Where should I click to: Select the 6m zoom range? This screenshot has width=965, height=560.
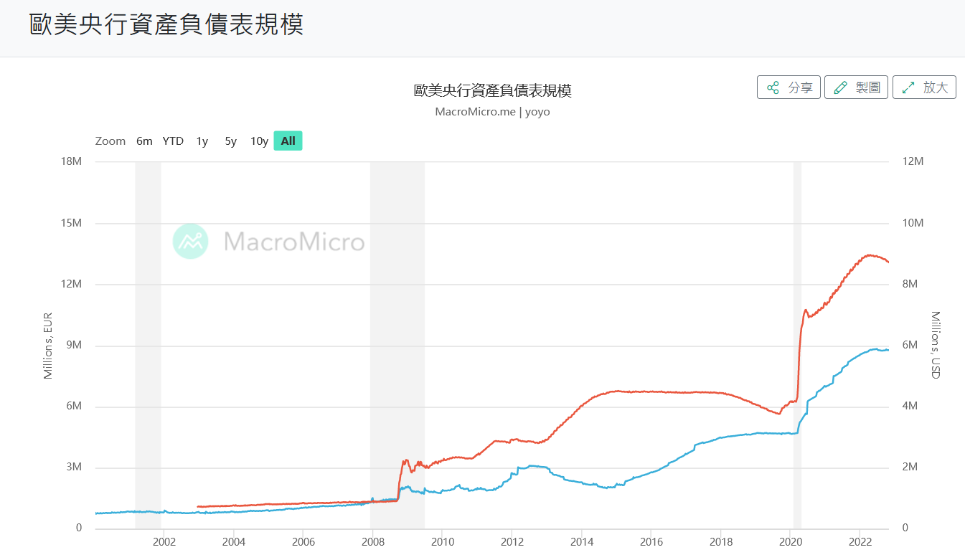click(x=144, y=141)
